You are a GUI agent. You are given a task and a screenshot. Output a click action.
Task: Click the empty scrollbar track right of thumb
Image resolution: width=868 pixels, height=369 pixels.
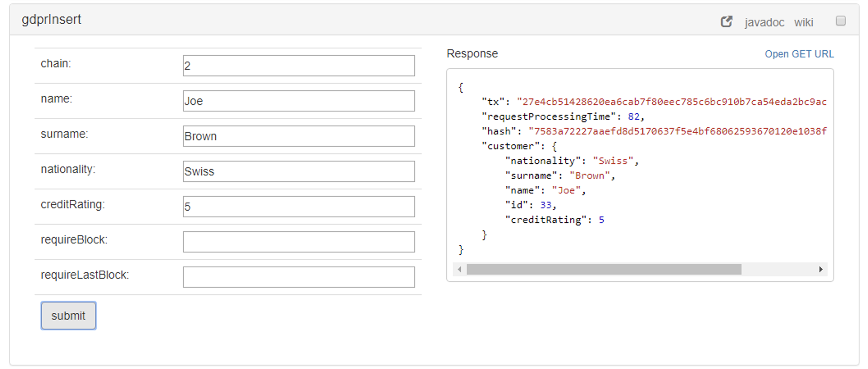click(x=779, y=269)
